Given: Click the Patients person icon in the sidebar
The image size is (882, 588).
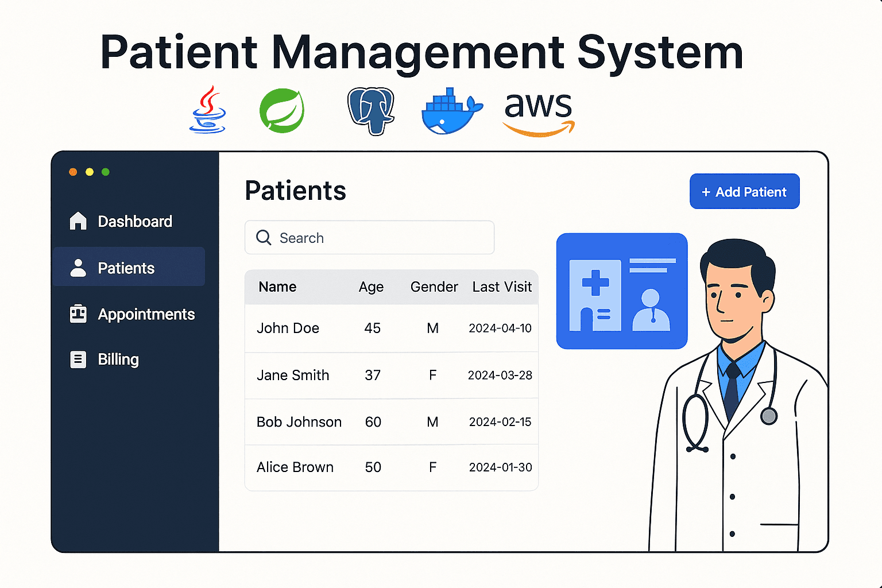Looking at the screenshot, I should 78,267.
